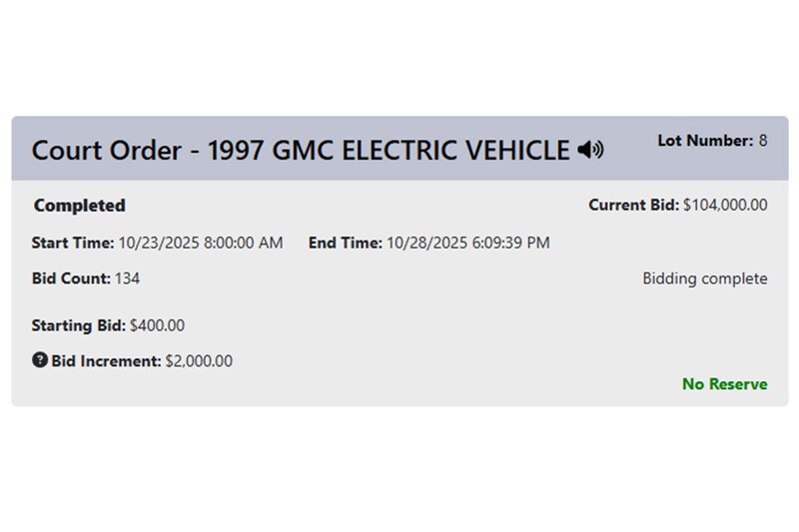Click the Completed status text

click(80, 206)
